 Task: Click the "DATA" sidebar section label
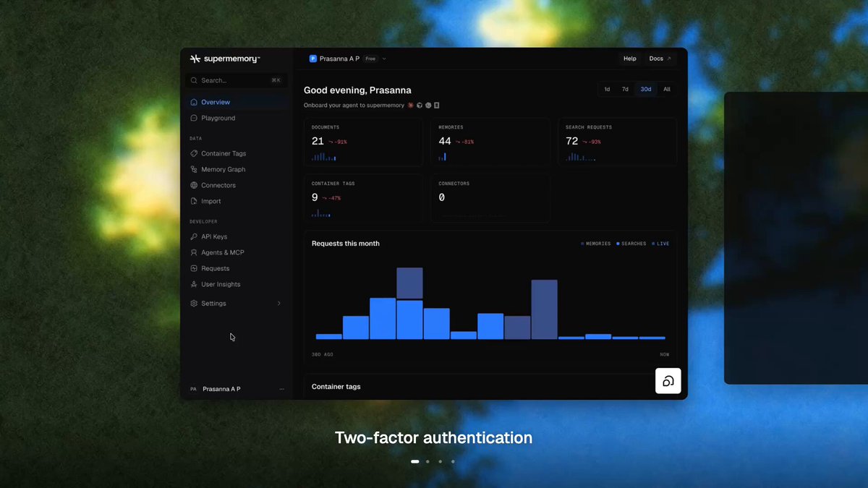(196, 138)
